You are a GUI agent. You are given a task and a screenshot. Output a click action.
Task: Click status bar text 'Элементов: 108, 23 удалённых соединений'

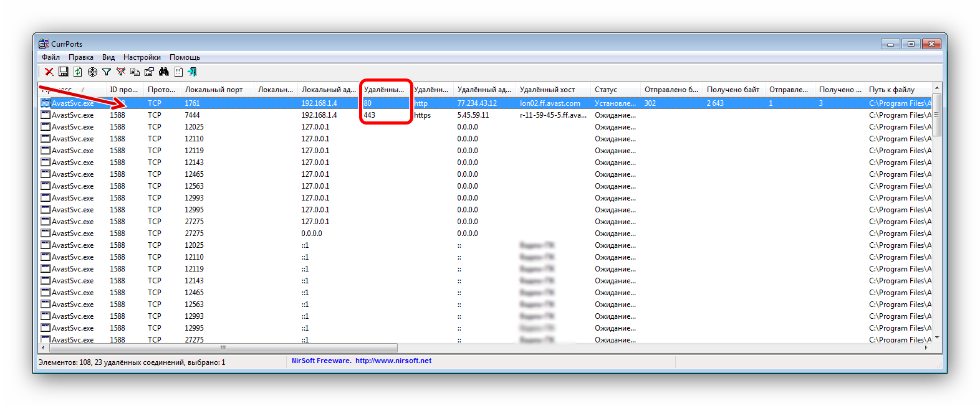tap(111, 362)
